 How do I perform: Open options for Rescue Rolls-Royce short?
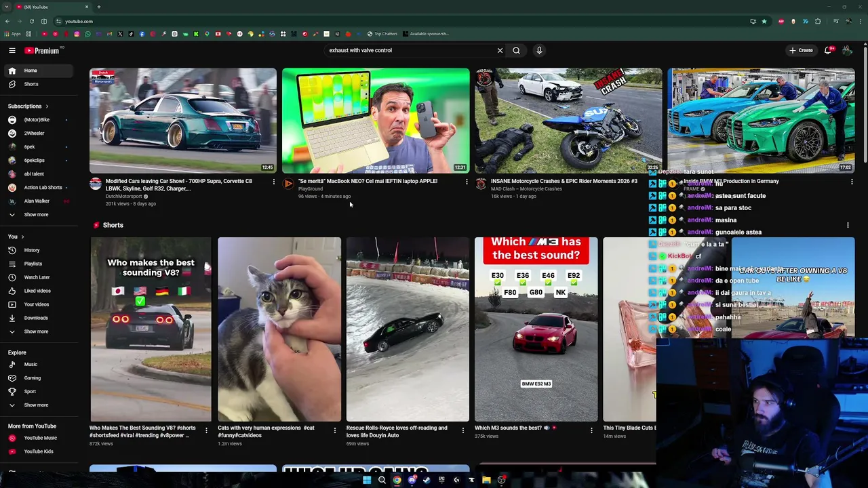click(463, 430)
